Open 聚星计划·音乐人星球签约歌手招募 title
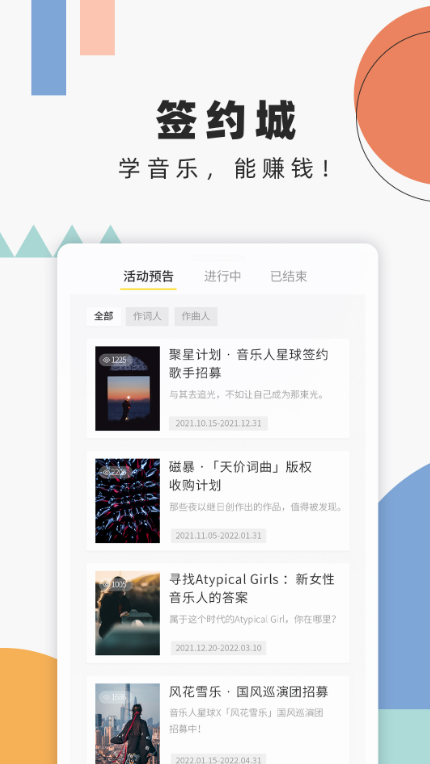The height and width of the screenshot is (764, 430). [x=248, y=364]
